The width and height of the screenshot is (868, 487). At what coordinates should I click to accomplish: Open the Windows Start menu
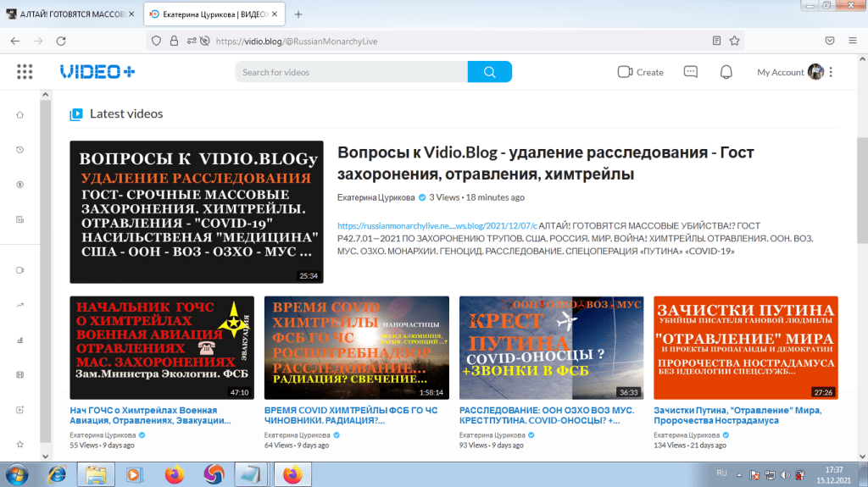[18, 473]
